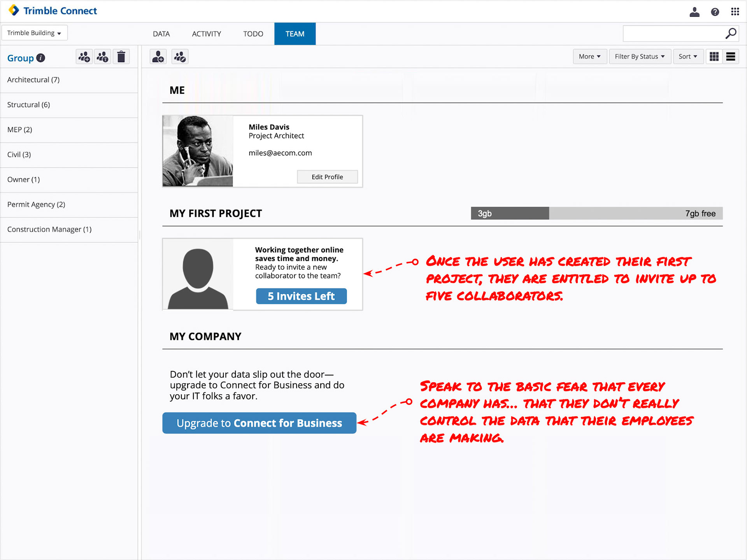Open the Group info icon
The image size is (747, 560).
(x=41, y=58)
